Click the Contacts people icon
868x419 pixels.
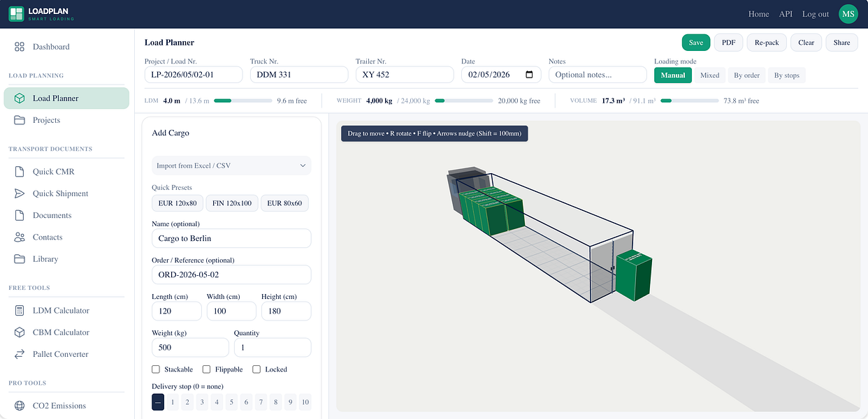tap(20, 237)
